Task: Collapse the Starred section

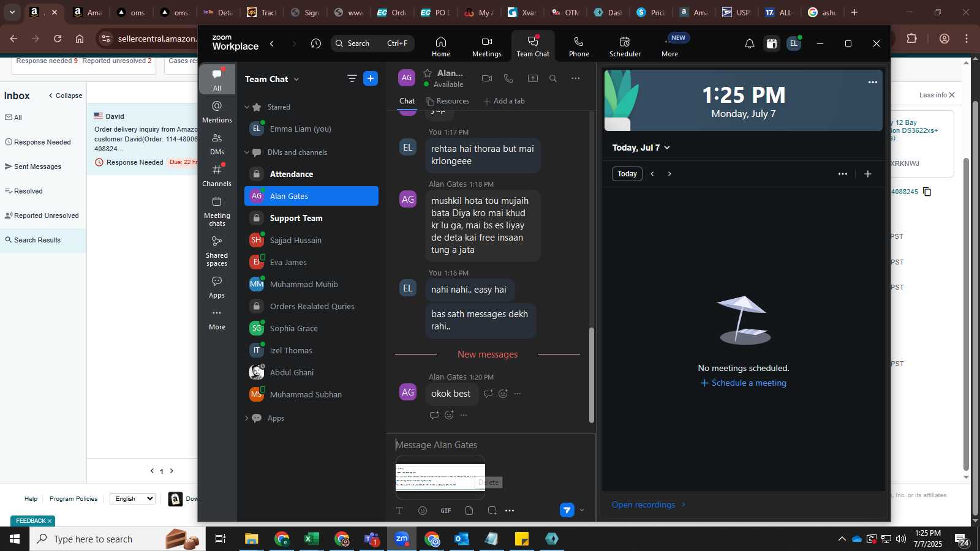Action: (x=247, y=107)
